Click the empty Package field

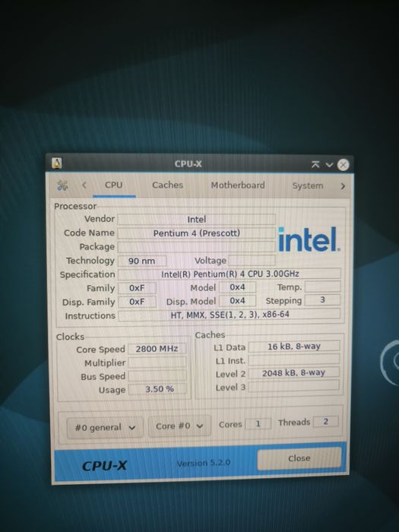(x=196, y=247)
